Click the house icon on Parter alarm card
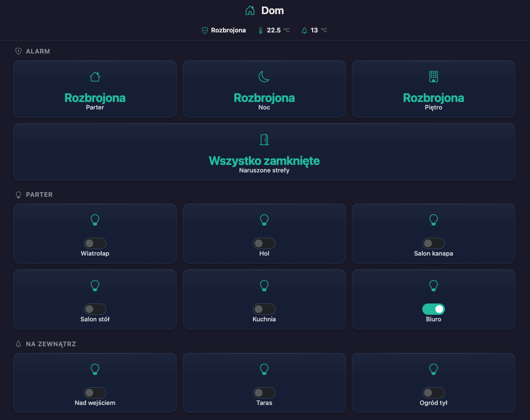Image resolution: width=530 pixels, height=420 pixels. (x=95, y=77)
